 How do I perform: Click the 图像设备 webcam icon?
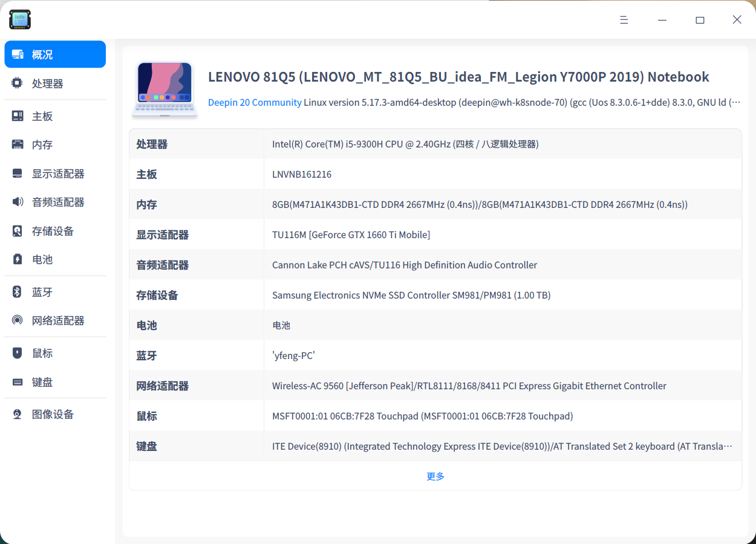point(18,414)
